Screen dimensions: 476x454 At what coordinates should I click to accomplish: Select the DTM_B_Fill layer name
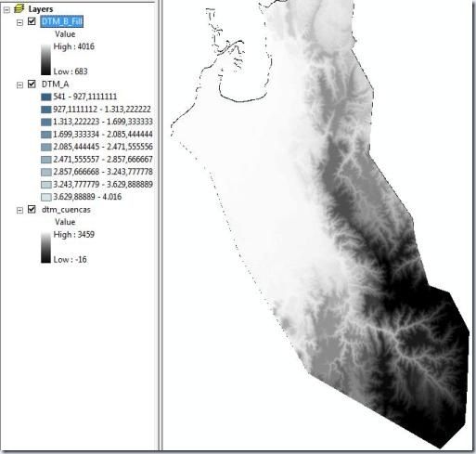[62, 21]
